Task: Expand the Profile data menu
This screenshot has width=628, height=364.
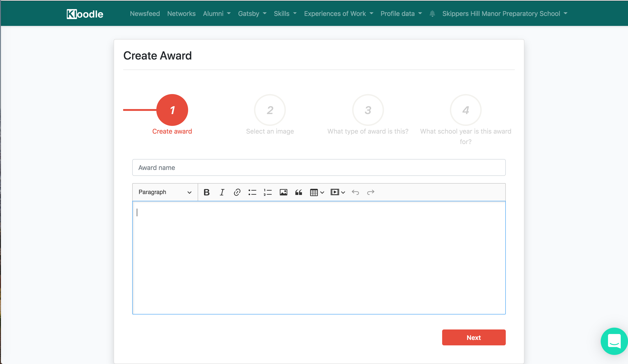Action: (401, 13)
